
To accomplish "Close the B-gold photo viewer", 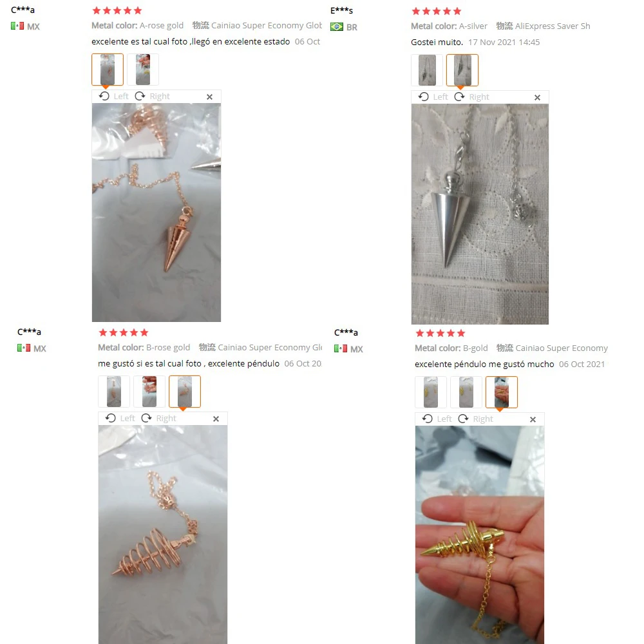I will (x=533, y=420).
